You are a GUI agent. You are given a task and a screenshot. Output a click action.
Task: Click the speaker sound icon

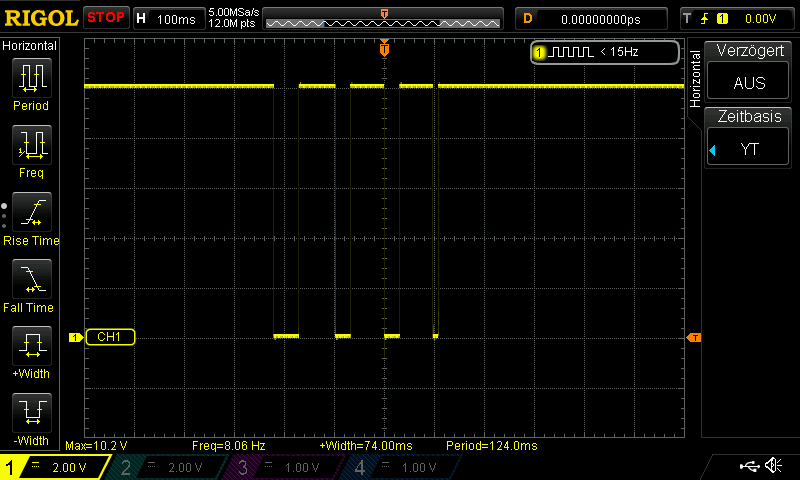(773, 466)
